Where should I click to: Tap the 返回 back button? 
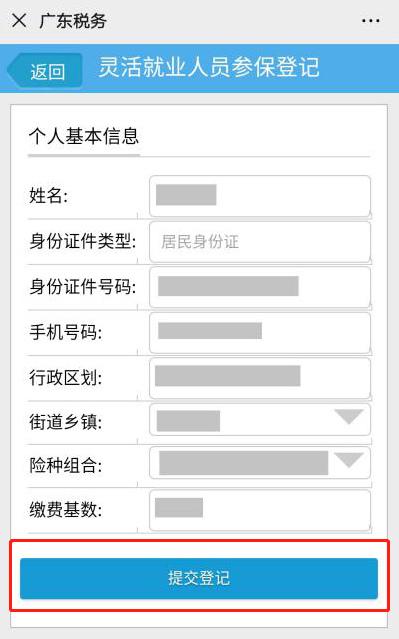[45, 71]
